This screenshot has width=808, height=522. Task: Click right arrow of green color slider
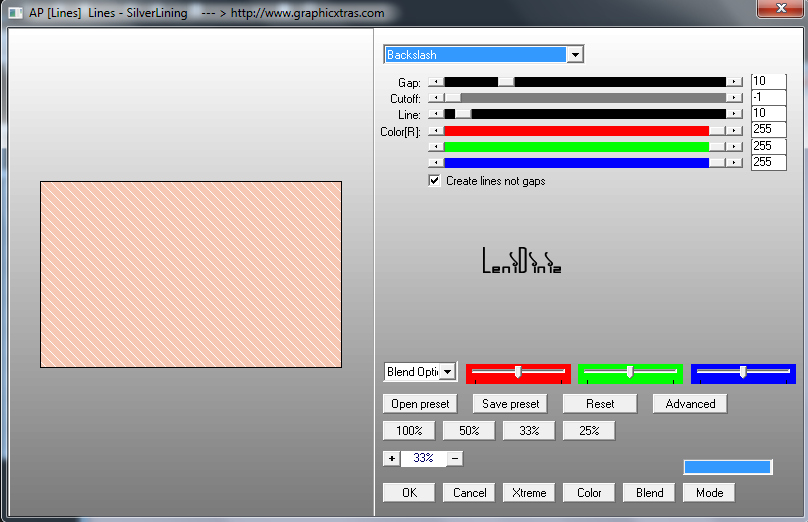pos(734,147)
